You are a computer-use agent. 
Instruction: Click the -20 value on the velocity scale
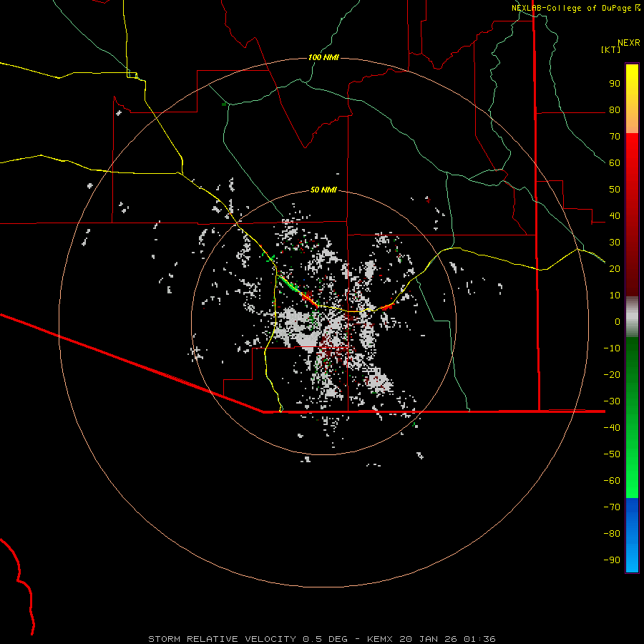tap(612, 375)
